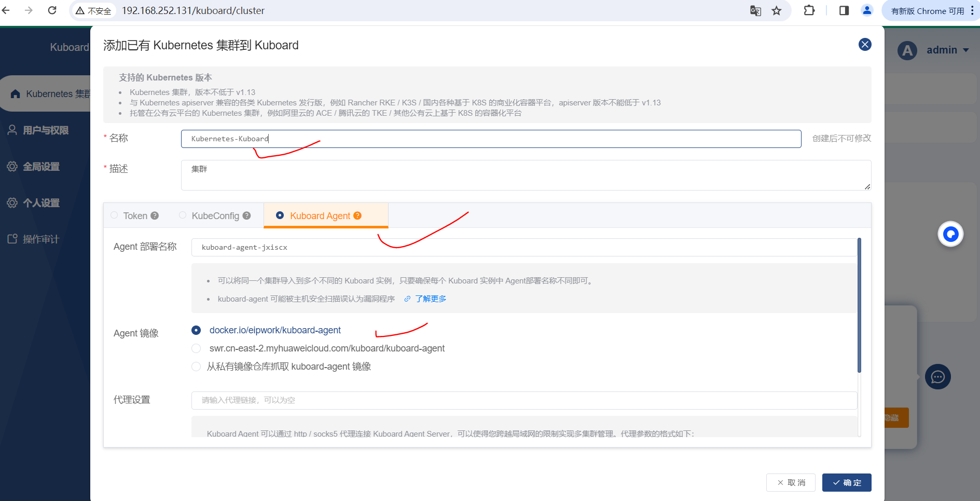Open the translate page icon
The image size is (980, 501).
755,10
